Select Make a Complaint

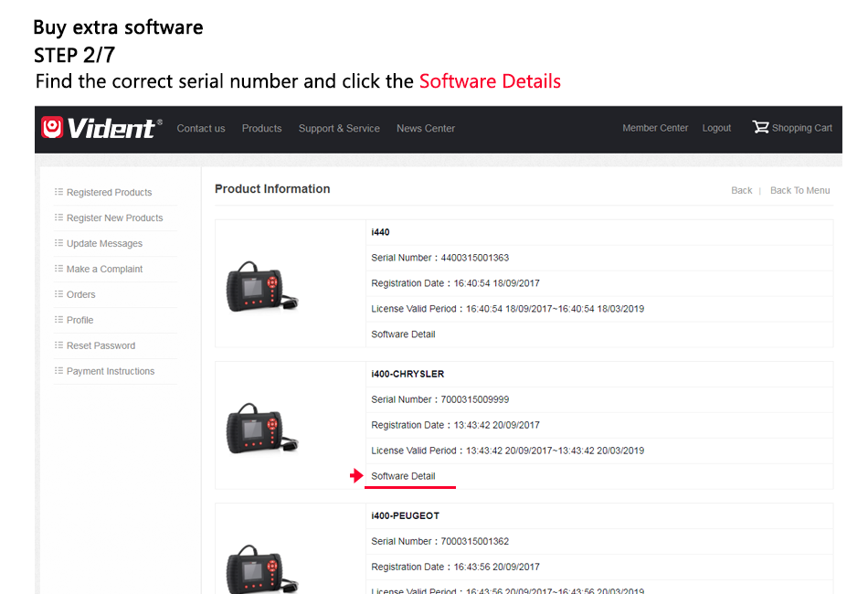[105, 269]
